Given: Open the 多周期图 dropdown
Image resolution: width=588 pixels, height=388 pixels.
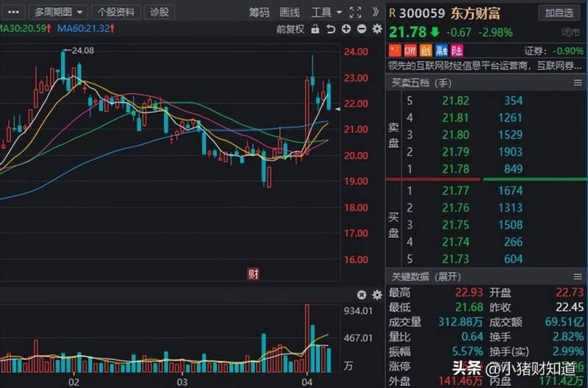Looking at the screenshot, I should [59, 12].
